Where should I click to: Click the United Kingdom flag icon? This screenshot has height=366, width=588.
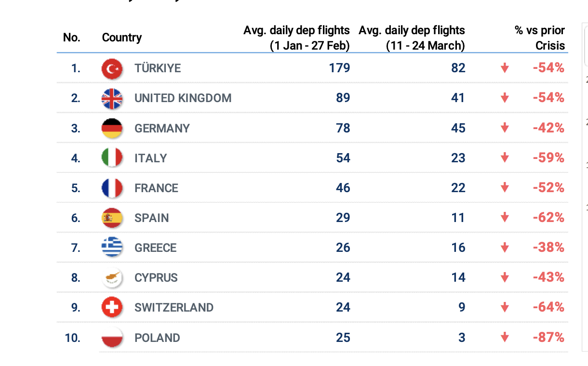[x=112, y=98]
